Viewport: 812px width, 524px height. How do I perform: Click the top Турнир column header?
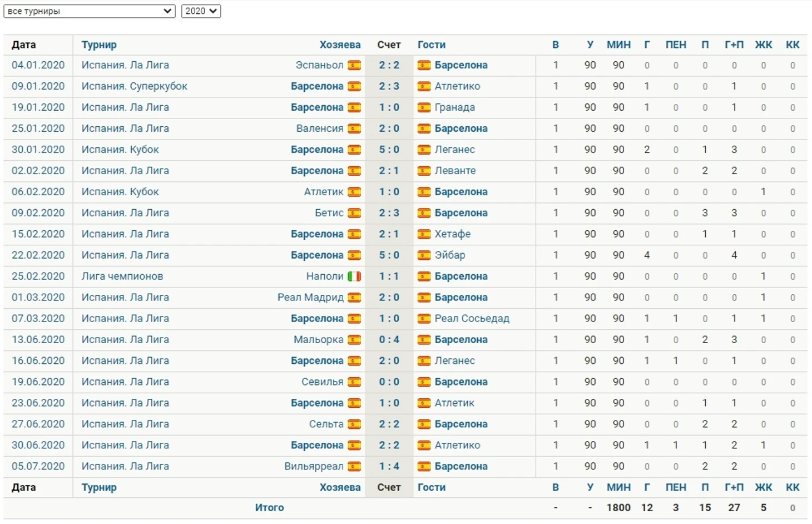point(99,45)
